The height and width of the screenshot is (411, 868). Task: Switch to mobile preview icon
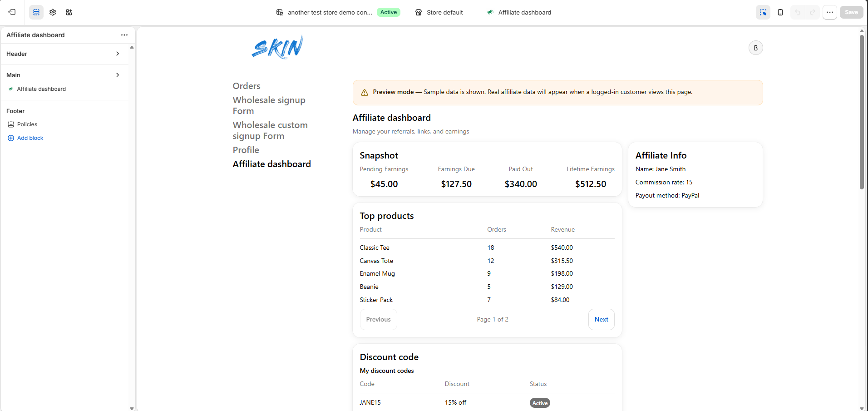click(780, 12)
